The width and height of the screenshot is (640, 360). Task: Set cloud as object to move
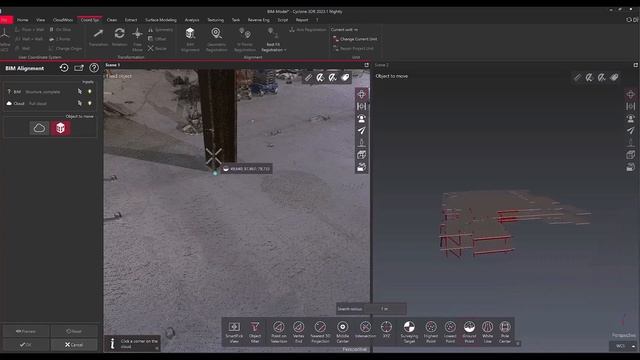(x=39, y=128)
